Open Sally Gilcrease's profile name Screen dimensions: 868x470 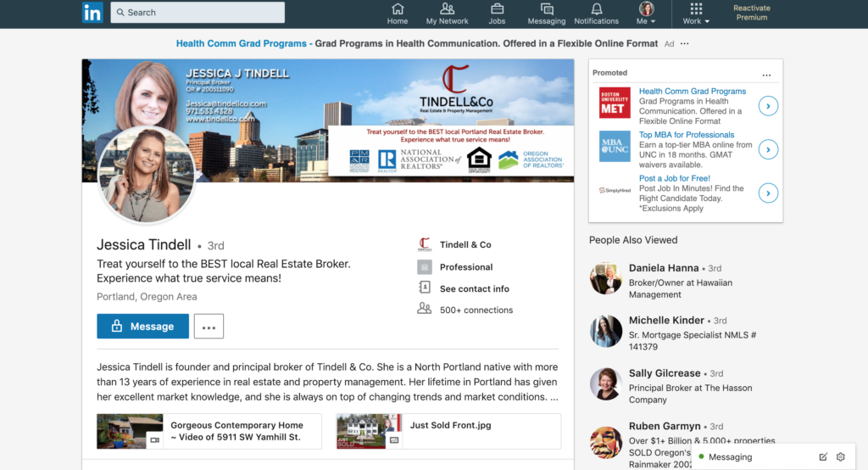point(665,373)
